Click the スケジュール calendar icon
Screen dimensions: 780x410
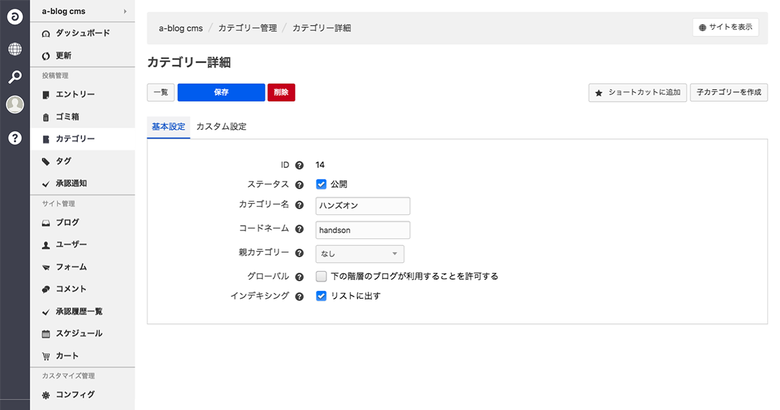[x=46, y=334]
